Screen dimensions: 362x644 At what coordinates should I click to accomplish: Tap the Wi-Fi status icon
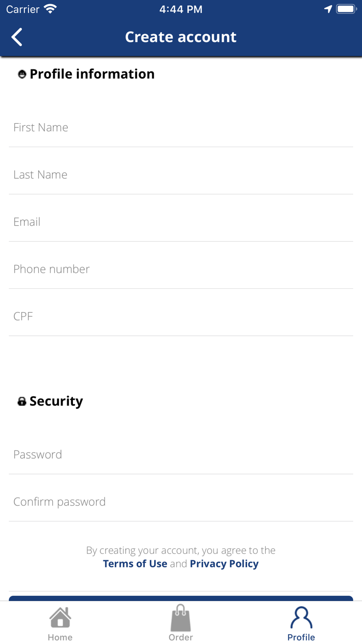click(50, 9)
